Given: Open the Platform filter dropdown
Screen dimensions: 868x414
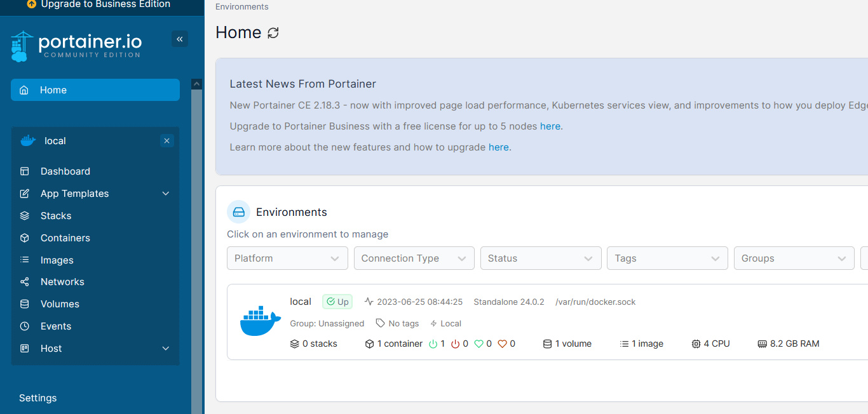Looking at the screenshot, I should pos(287,258).
